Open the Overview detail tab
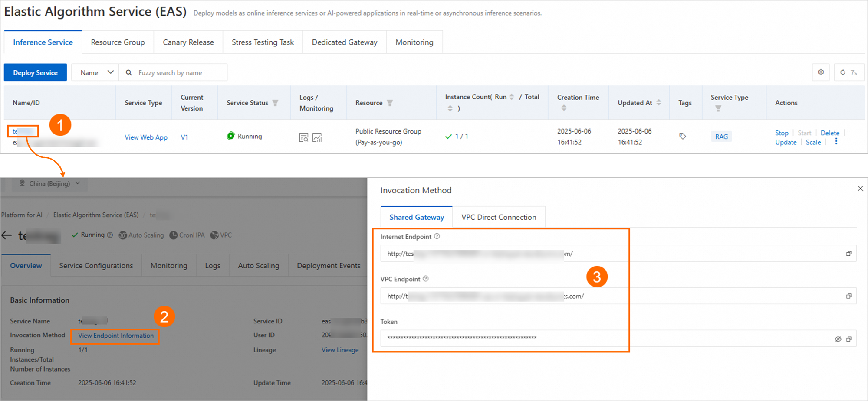This screenshot has height=401, width=868. (26, 266)
